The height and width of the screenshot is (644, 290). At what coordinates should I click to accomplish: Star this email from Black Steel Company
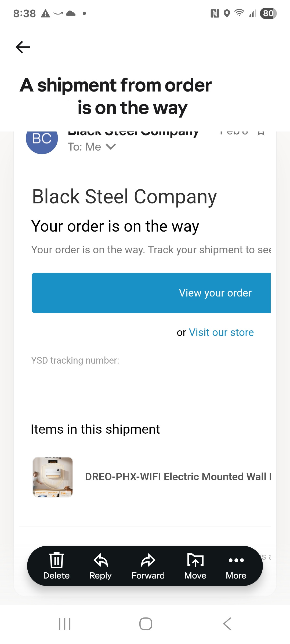pyautogui.click(x=261, y=133)
